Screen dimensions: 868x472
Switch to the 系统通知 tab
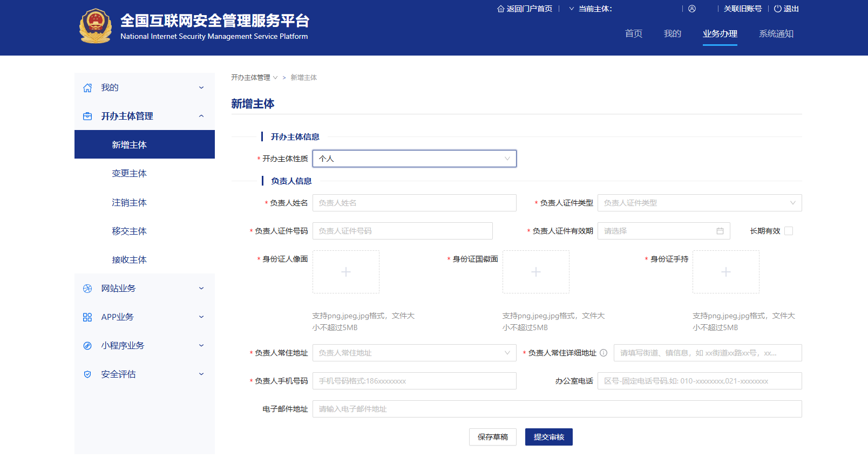776,33
